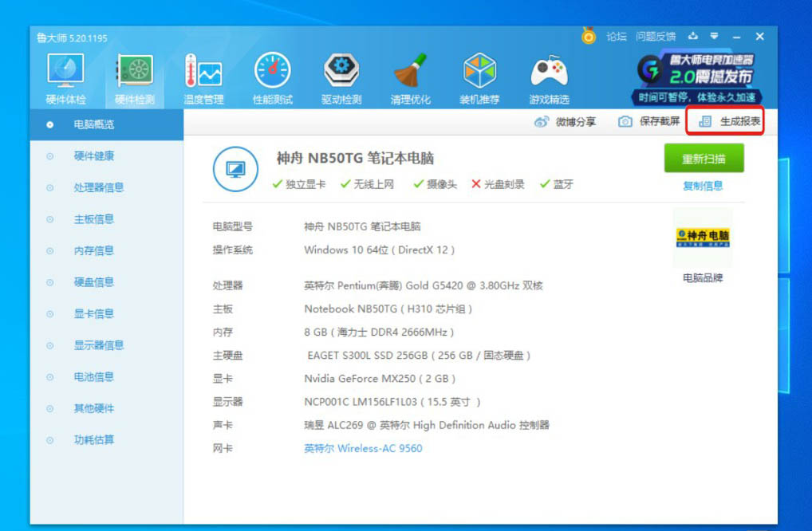The image size is (812, 531).
Task: Select 处理器信息 in the left sidebar
Action: pyautogui.click(x=99, y=187)
